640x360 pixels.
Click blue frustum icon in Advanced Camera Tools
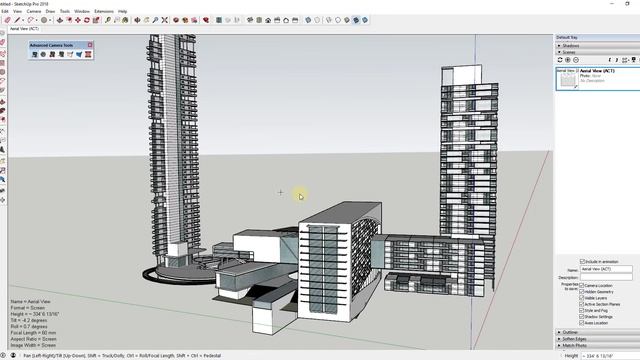[79, 54]
